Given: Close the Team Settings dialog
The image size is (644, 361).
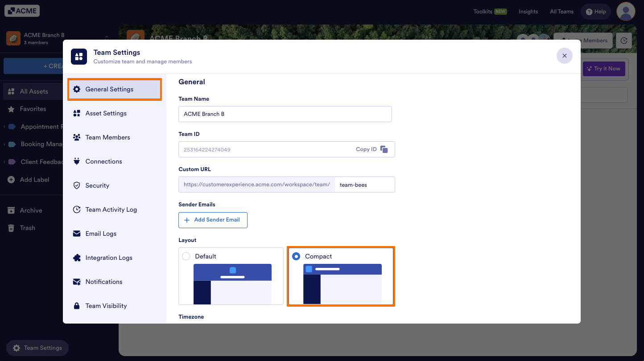Looking at the screenshot, I should (x=565, y=56).
